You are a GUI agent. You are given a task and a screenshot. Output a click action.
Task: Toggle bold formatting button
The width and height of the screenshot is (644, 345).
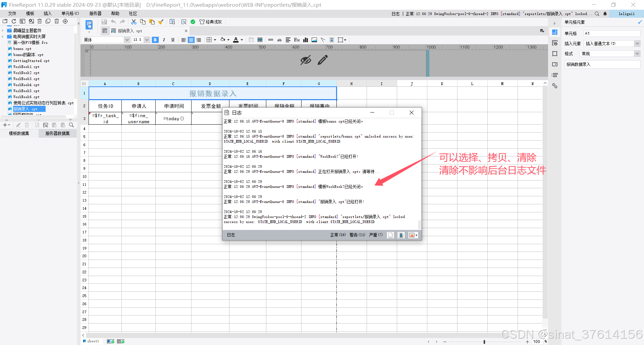pos(155,40)
